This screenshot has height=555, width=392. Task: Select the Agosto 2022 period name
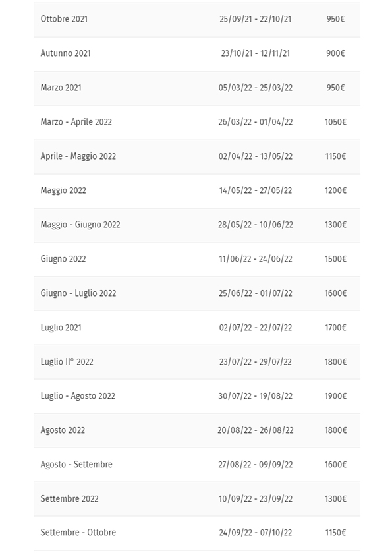tap(63, 430)
